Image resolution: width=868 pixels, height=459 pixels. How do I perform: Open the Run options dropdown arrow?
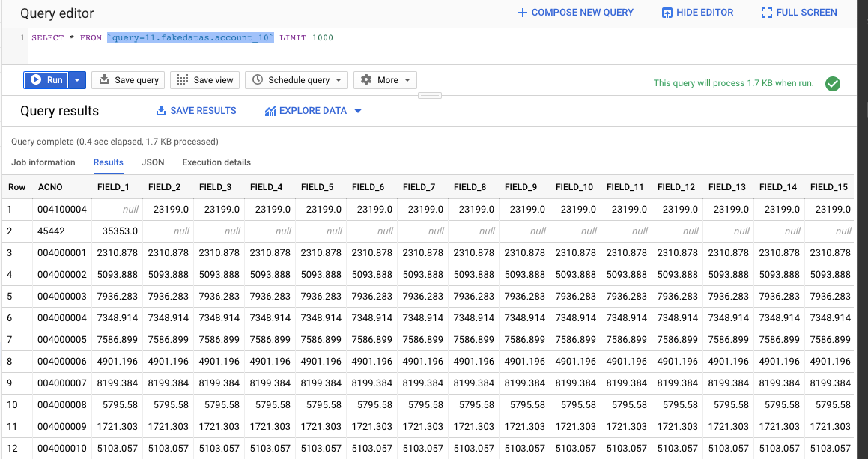(x=77, y=79)
